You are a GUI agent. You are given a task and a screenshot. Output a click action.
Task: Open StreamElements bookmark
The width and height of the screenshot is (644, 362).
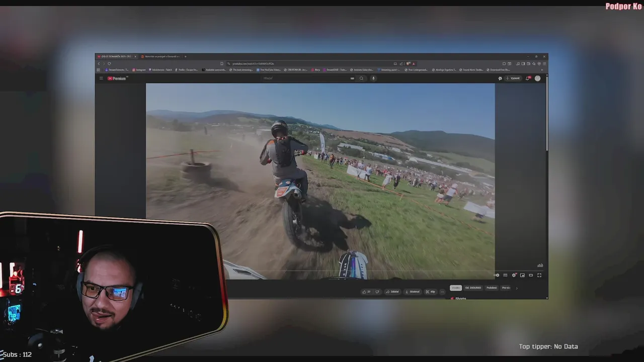(116, 70)
